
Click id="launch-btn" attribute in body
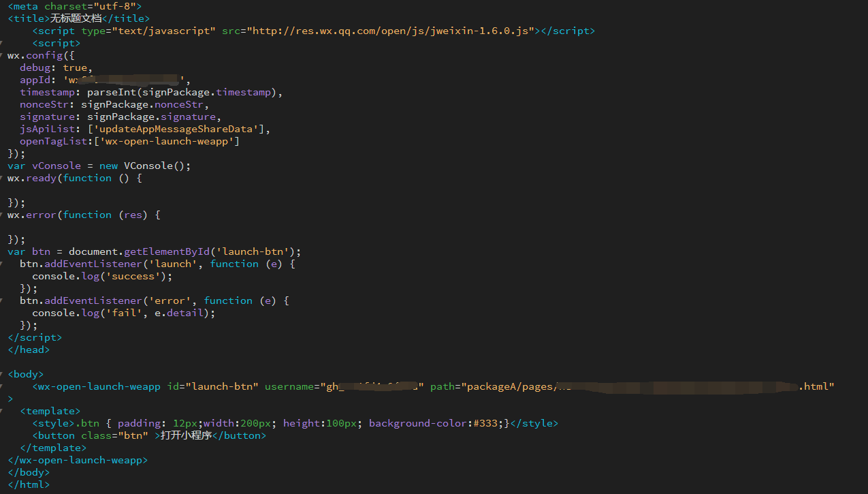(x=212, y=386)
